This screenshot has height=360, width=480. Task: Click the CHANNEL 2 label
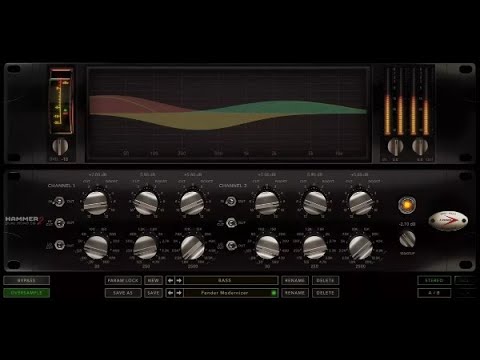(233, 185)
